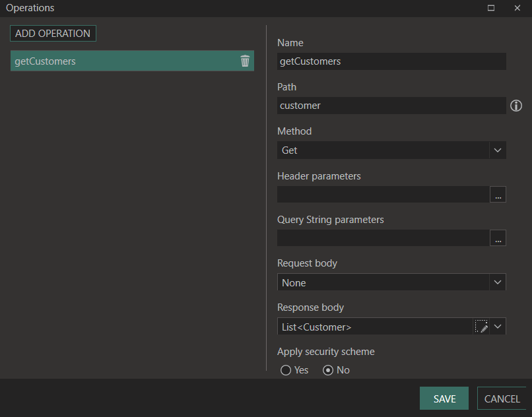The image size is (532, 417).
Task: Focus the Path input field
Action: 391,106
